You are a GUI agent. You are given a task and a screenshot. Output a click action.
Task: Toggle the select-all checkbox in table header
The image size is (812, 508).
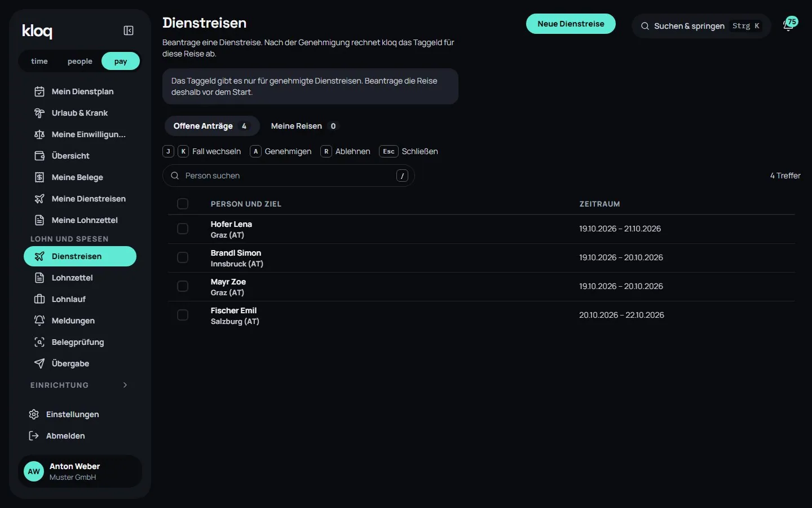click(x=183, y=204)
